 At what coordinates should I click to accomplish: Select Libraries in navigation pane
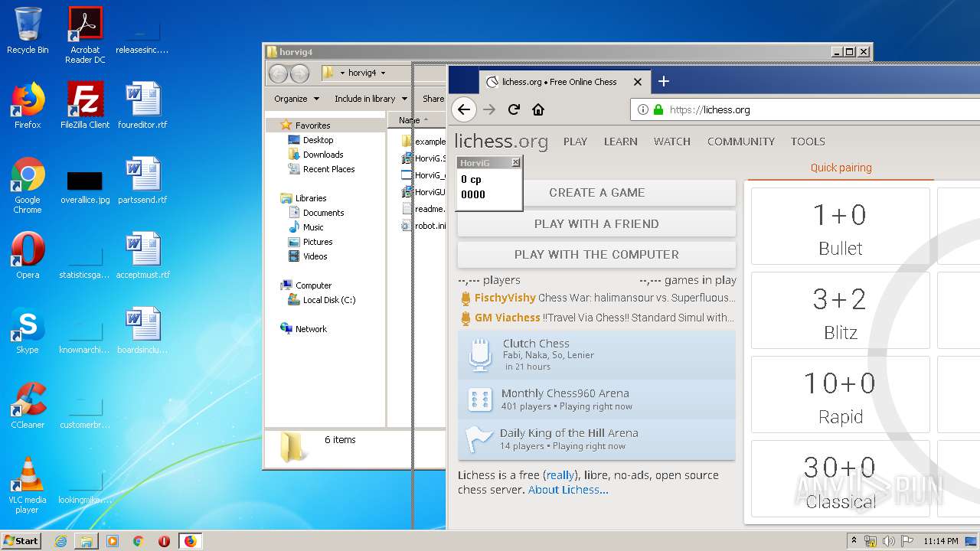pyautogui.click(x=311, y=198)
